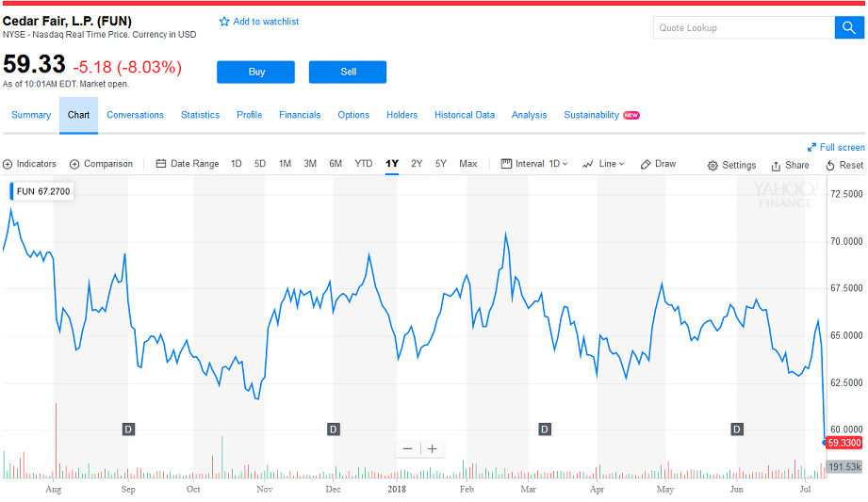
Task: Click the Full screen link text
Action: [842, 147]
